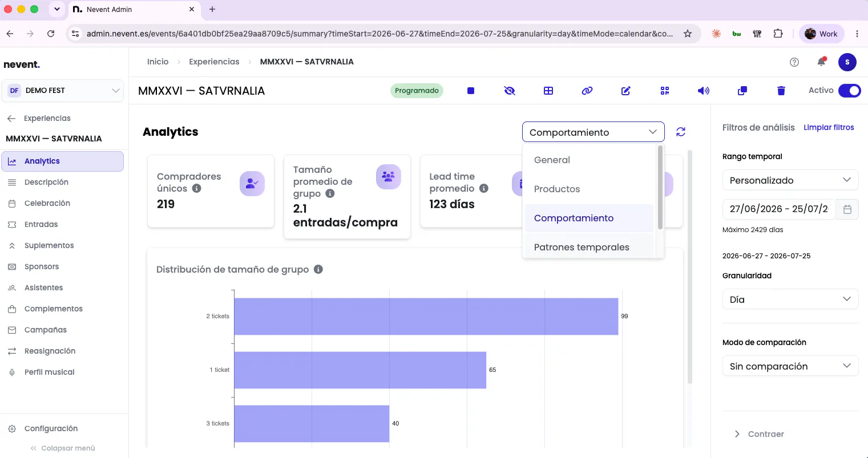Image resolution: width=868 pixels, height=458 pixels.
Task: Delete the event with trash icon
Action: pos(781,91)
